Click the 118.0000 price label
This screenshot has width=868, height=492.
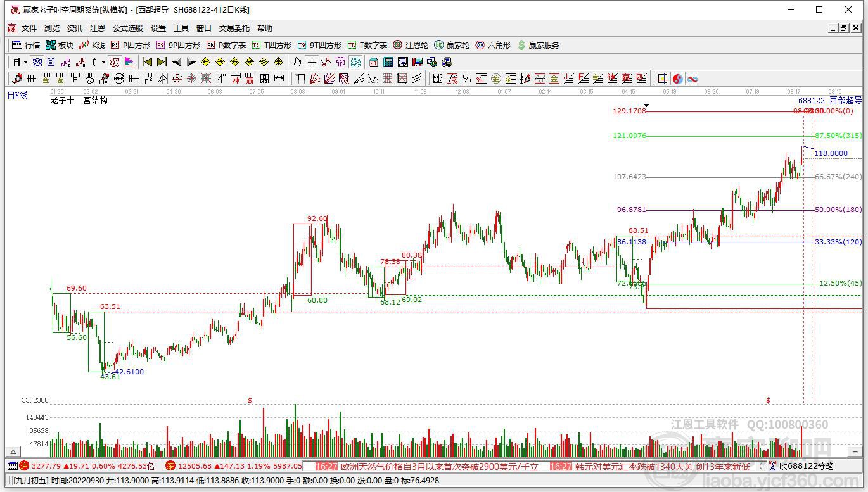pos(831,153)
